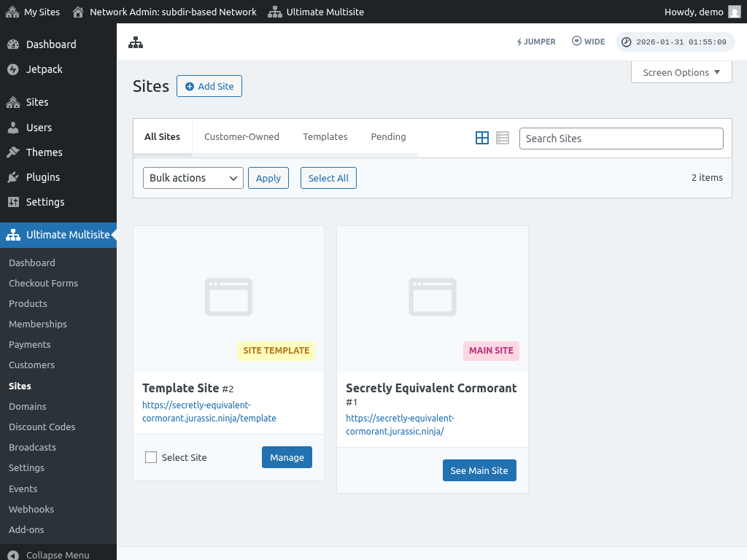Viewport: 747px width, 560px height.
Task: Click the Jumper bolt icon
Action: click(519, 42)
